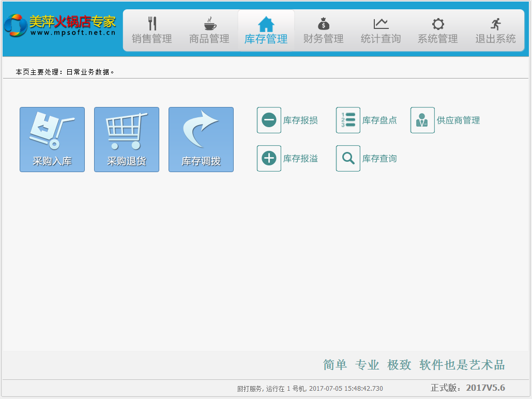
Task: Open the 采购退货 shopping cart tile
Action: pyautogui.click(x=127, y=140)
